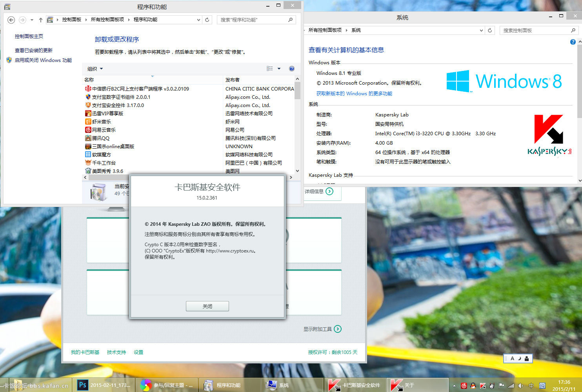Select 三国杀online桌面版 entry
The width and height of the screenshot is (582, 392).
188,147
